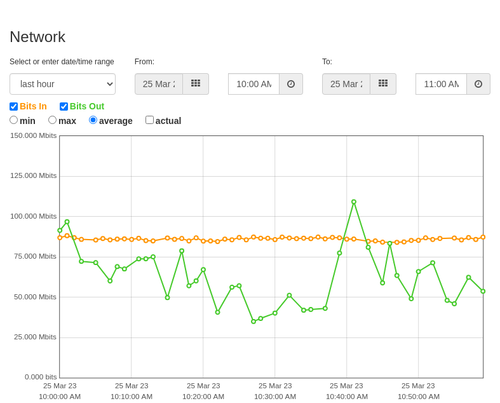Click the To time field showing 11:00 AM

(441, 84)
